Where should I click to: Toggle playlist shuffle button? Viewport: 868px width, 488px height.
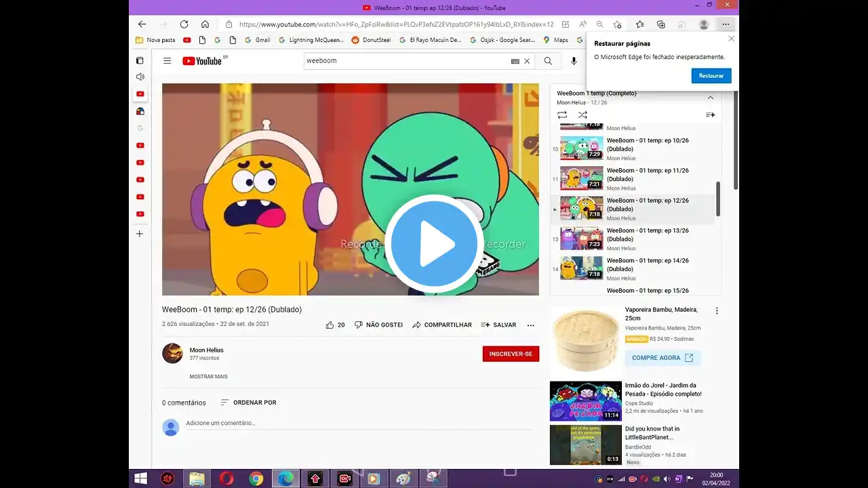point(583,115)
